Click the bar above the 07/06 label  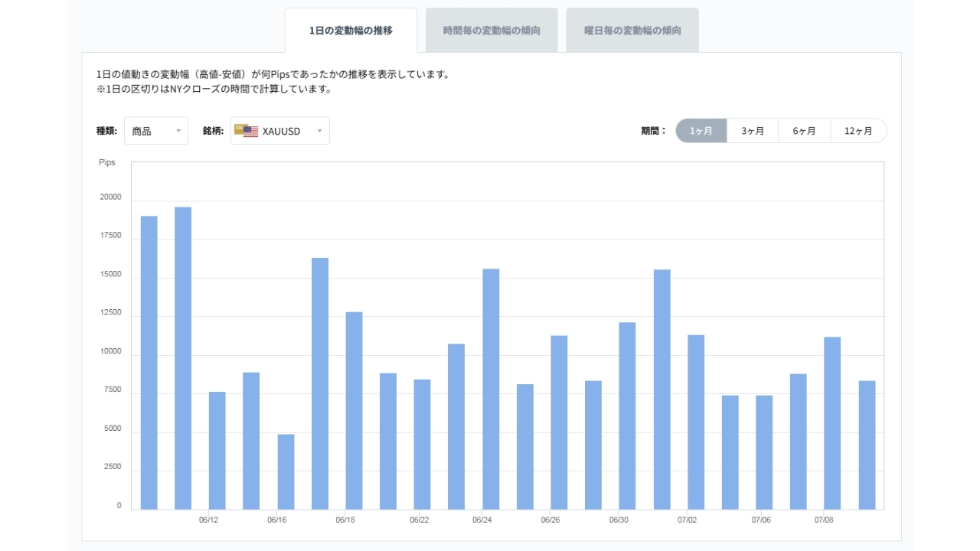pos(764,452)
